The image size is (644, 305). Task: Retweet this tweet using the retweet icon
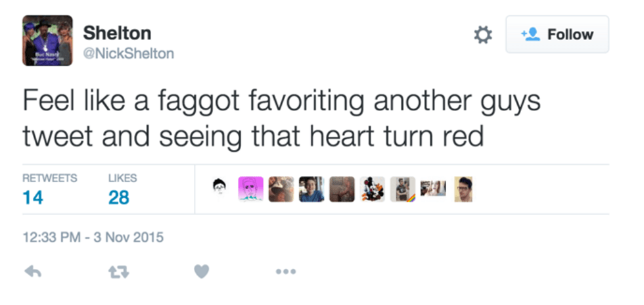tap(115, 271)
